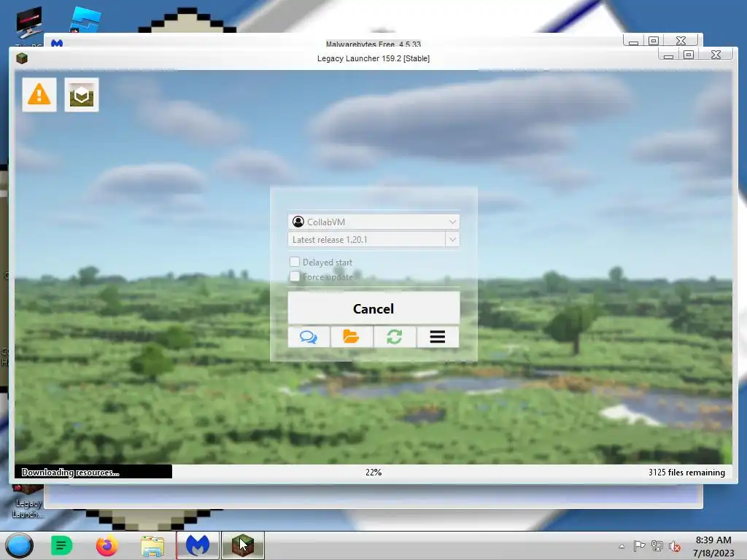Click Legacy Launcher title bar grass icon
The height and width of the screenshot is (560, 747).
tap(22, 58)
